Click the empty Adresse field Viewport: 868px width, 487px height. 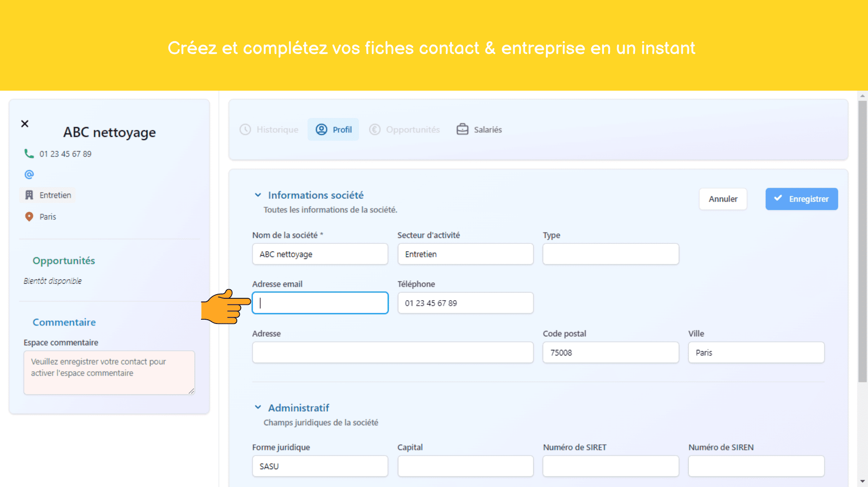pos(392,352)
